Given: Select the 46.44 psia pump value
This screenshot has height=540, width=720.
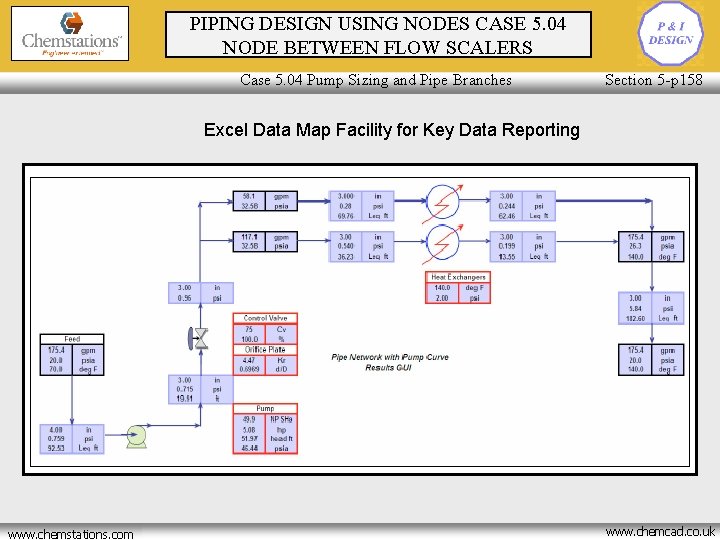Looking at the screenshot, I should 249,448.
